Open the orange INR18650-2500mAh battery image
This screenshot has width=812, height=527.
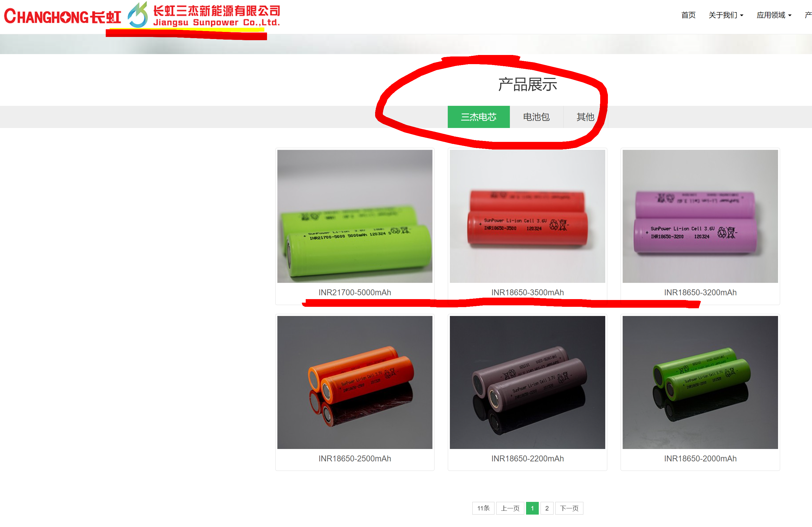pyautogui.click(x=354, y=382)
